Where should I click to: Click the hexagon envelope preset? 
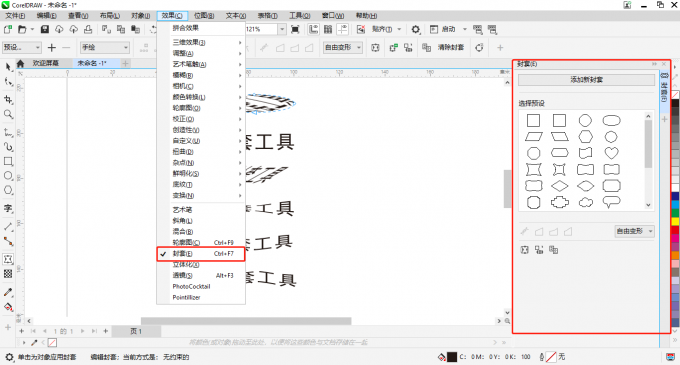585,137
